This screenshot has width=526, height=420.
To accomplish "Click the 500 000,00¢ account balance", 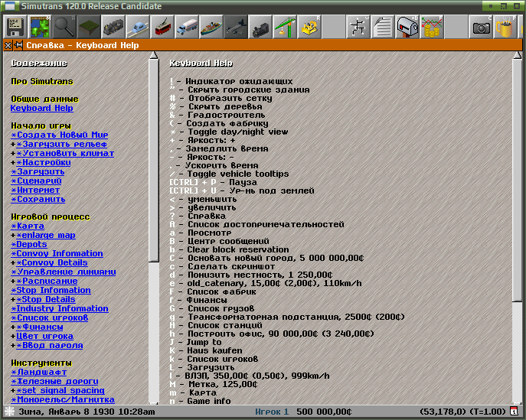I will tap(324, 412).
